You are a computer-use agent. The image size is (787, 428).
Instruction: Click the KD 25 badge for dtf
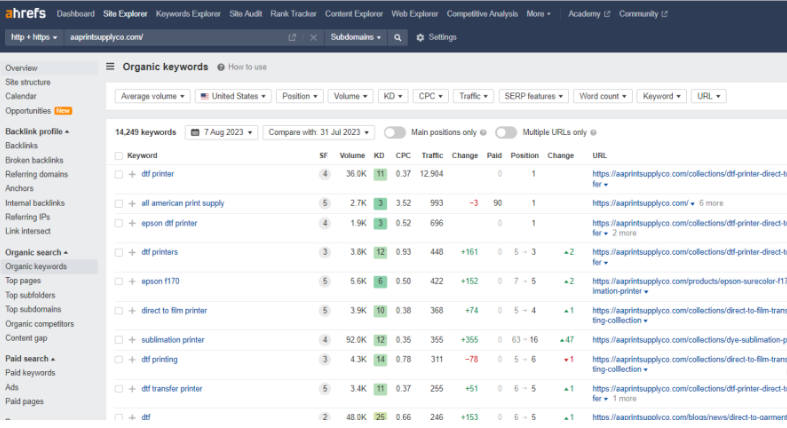click(380, 417)
